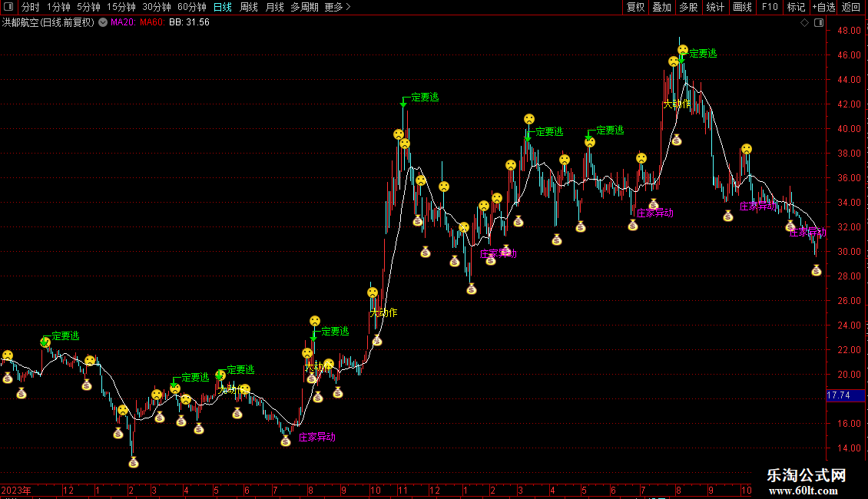This screenshot has width=868, height=499.
Task: Click the money bag under February low
Action: pyautogui.click(x=134, y=461)
